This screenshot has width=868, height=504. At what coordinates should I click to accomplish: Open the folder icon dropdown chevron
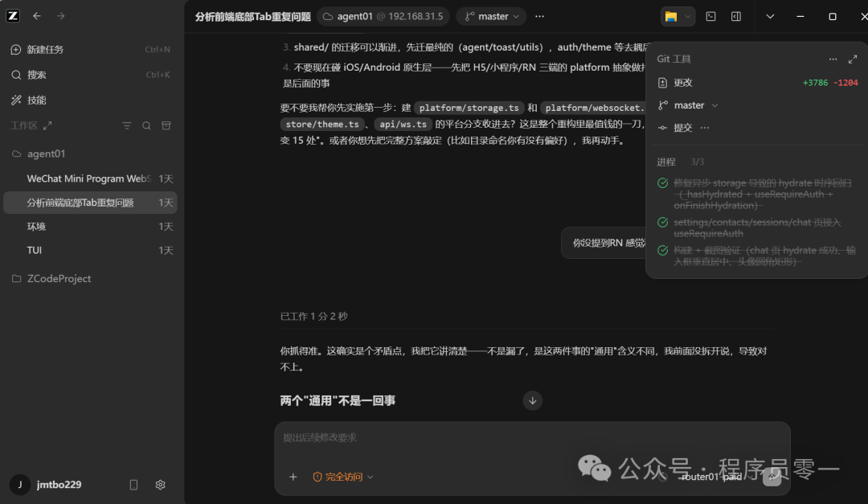(687, 17)
